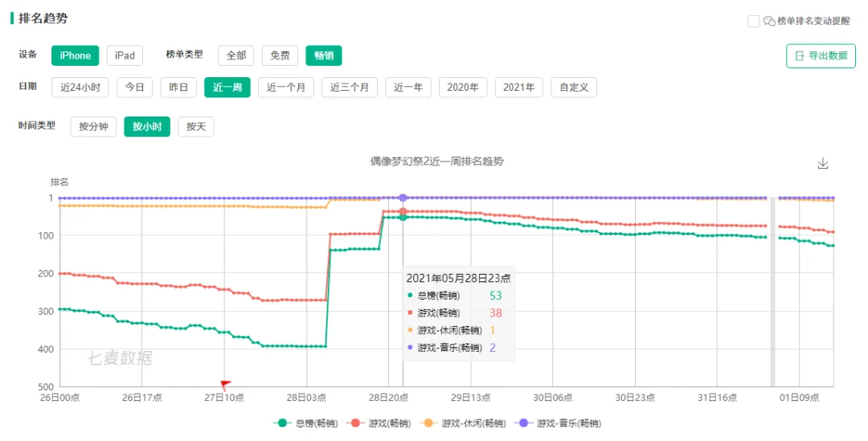The height and width of the screenshot is (441, 868).
Task: Hide the 游戏-音乐(畅销) legend series
Action: point(559,423)
